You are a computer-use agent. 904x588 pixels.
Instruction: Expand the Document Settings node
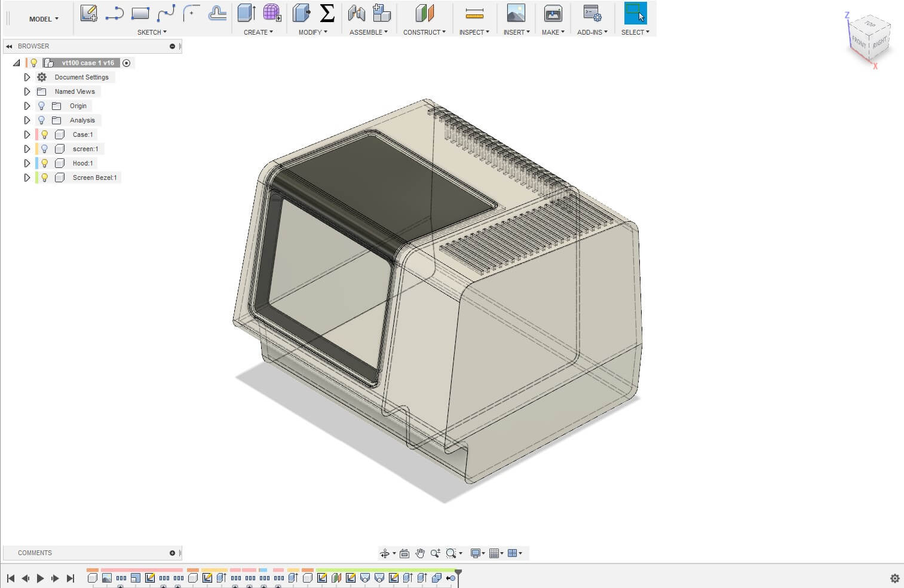[x=27, y=77]
